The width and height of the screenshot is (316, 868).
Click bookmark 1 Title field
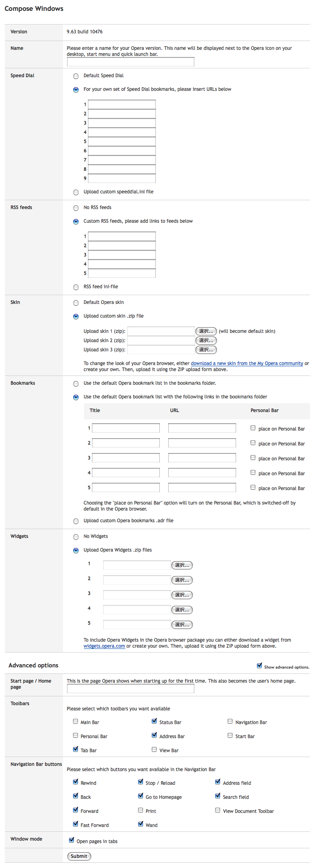[x=126, y=428]
